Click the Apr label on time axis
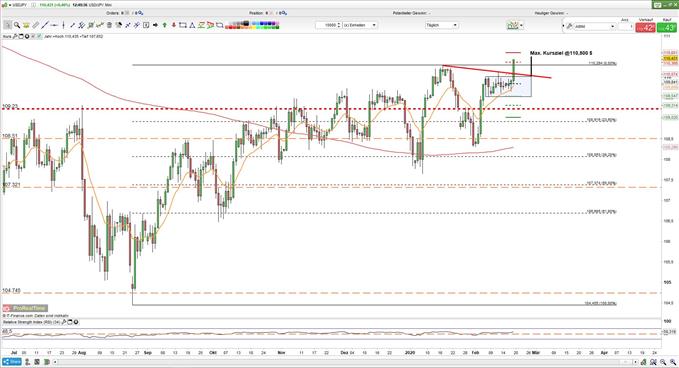This screenshot has width=679, height=368. pyautogui.click(x=604, y=353)
